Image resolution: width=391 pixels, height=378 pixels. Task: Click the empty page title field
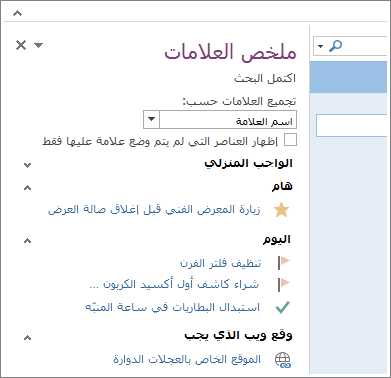351,125
